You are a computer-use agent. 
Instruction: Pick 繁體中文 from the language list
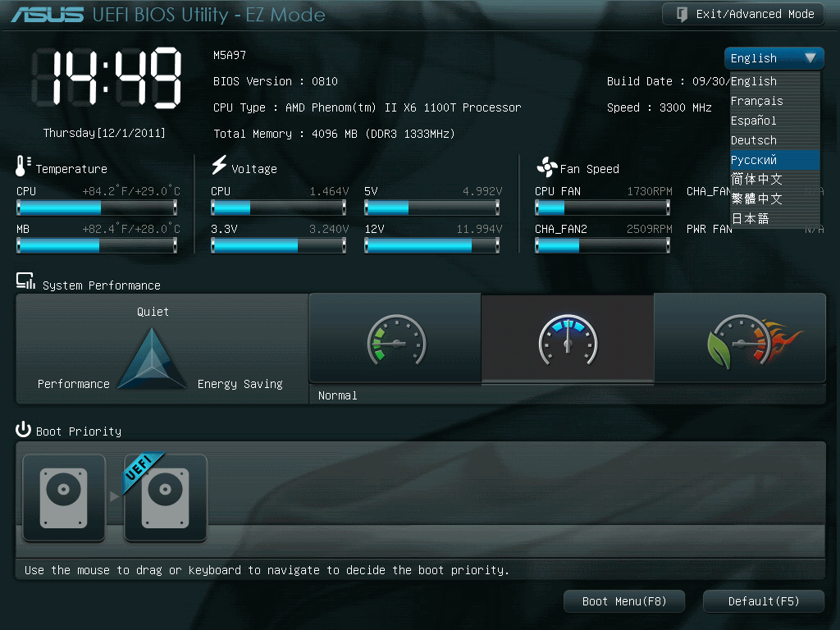774,199
